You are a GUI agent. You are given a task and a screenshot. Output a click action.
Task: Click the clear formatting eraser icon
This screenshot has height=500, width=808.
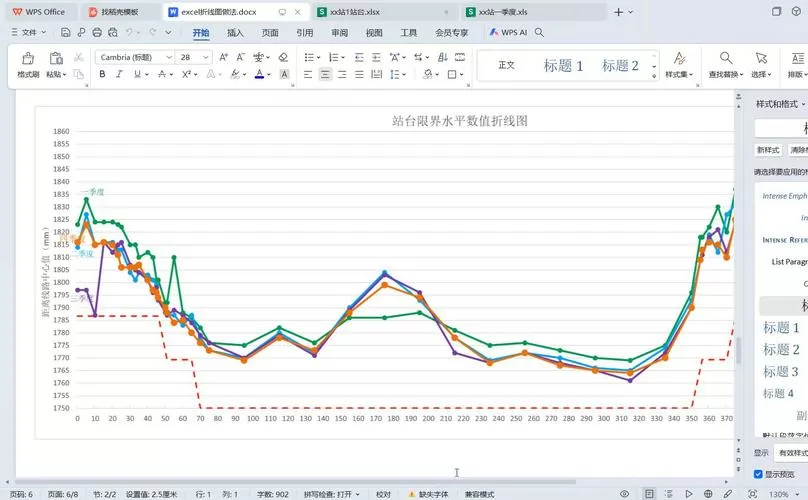coord(283,57)
